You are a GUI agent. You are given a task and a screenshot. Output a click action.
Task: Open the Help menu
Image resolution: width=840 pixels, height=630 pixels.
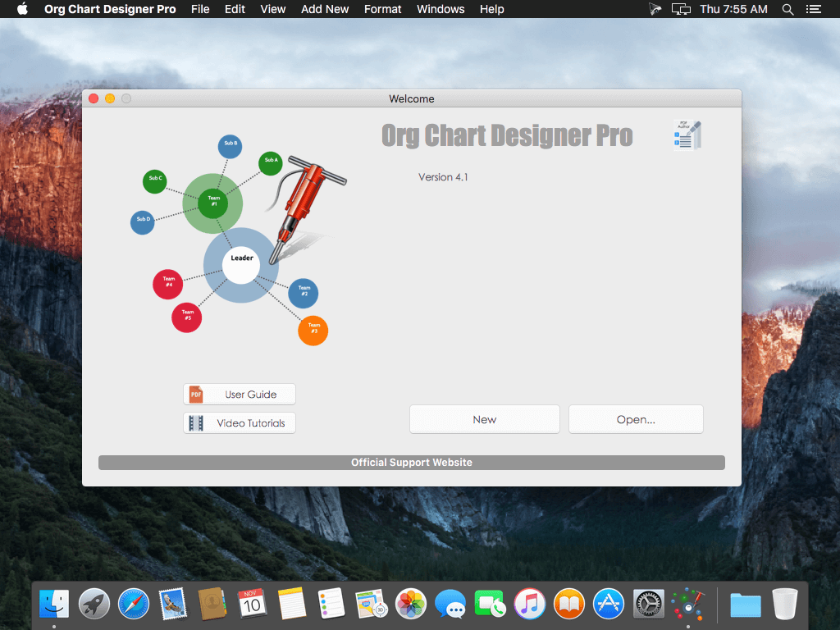(492, 9)
